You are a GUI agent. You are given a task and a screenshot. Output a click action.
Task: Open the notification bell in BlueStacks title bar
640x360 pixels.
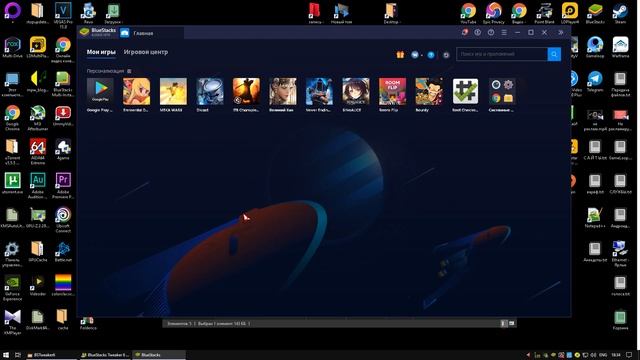coord(464,32)
